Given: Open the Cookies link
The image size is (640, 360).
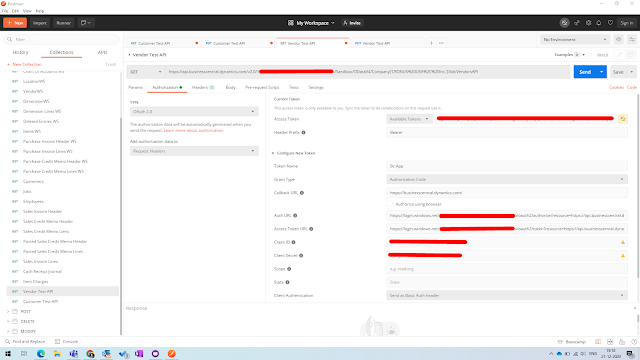Looking at the screenshot, I should (616, 87).
